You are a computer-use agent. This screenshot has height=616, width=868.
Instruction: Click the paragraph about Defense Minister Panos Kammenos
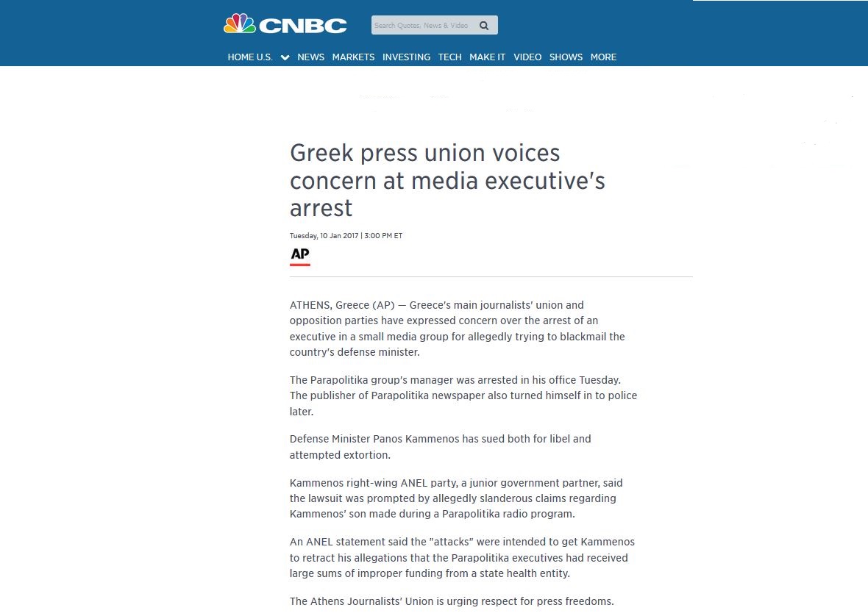click(x=440, y=447)
